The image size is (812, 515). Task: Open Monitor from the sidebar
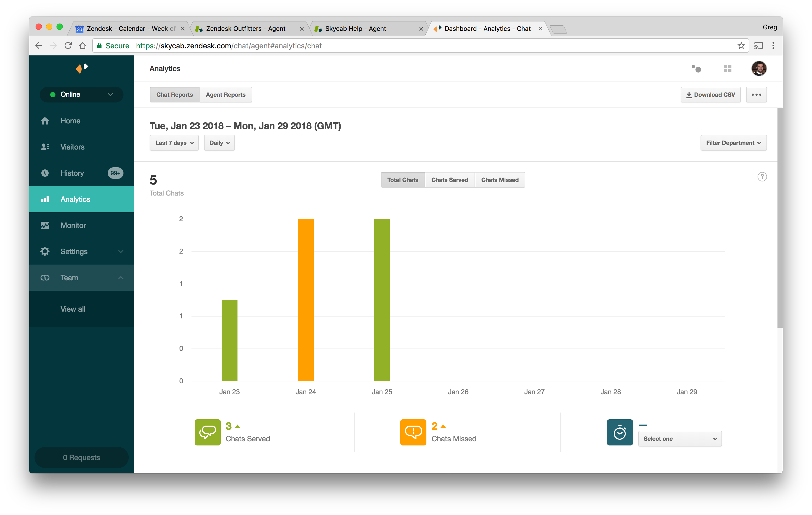click(x=45, y=226)
